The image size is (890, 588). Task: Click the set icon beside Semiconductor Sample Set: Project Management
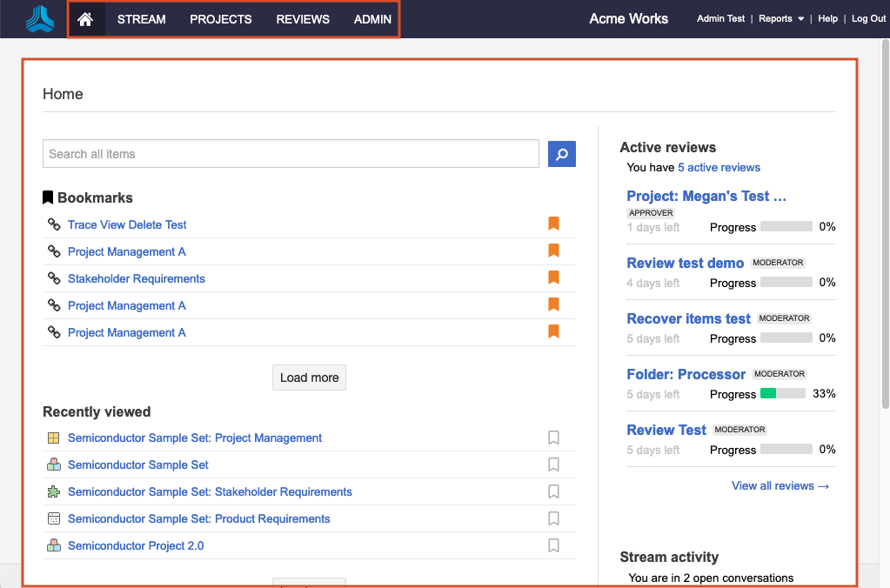pyautogui.click(x=54, y=438)
